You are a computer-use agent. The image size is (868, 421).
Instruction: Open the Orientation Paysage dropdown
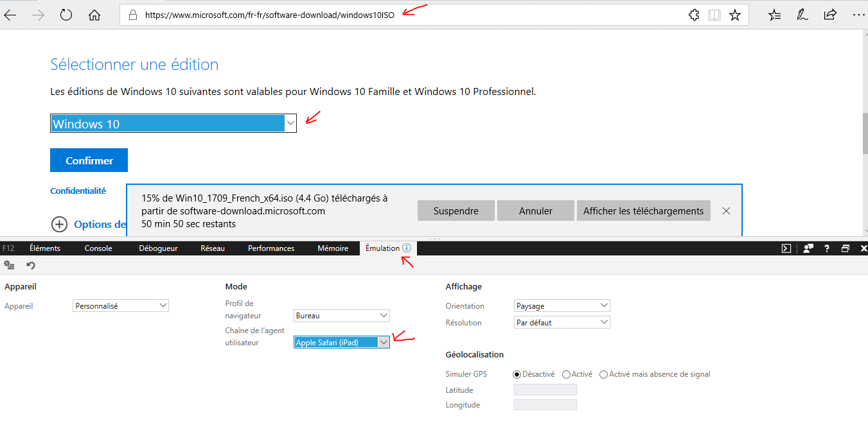tap(562, 306)
